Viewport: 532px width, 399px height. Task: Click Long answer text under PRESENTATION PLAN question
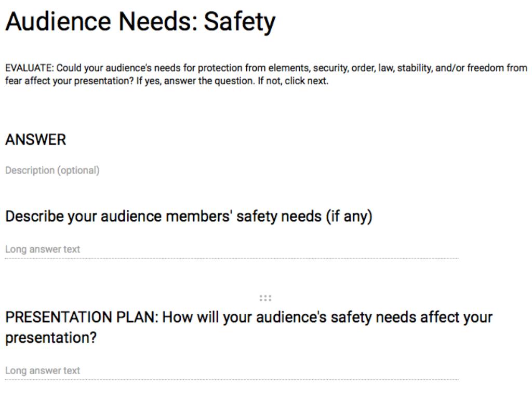click(x=43, y=371)
